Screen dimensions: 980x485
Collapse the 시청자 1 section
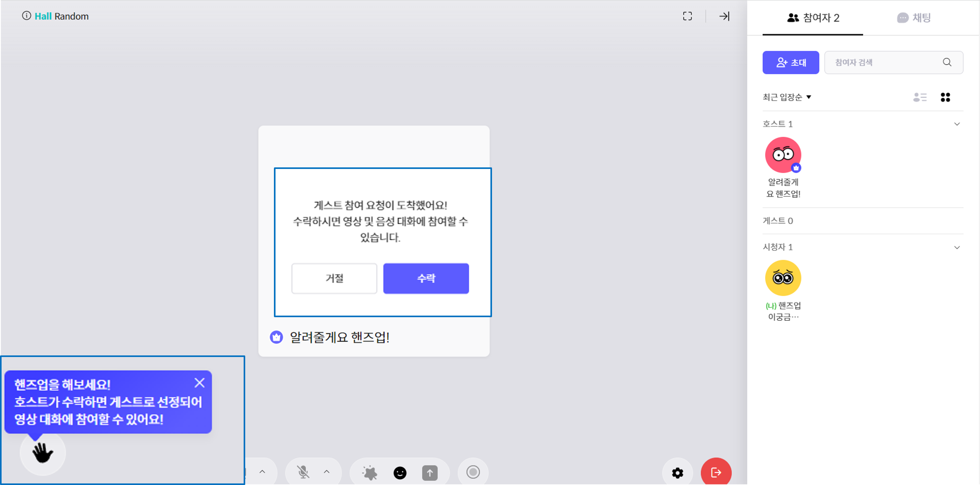pos(957,247)
